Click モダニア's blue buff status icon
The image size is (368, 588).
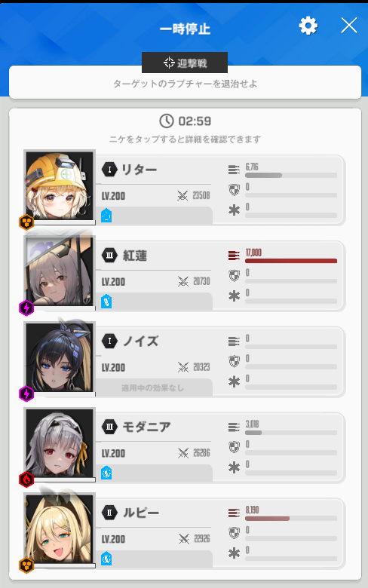click(106, 473)
